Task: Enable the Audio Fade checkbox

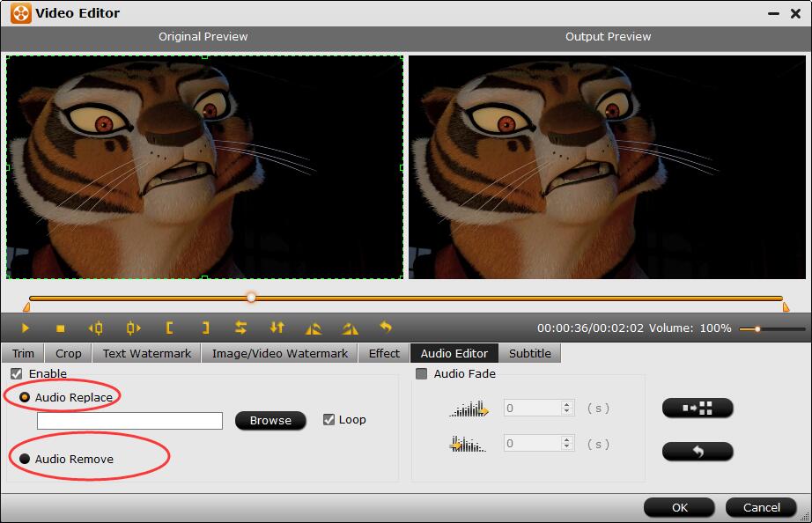Action: tap(422, 374)
